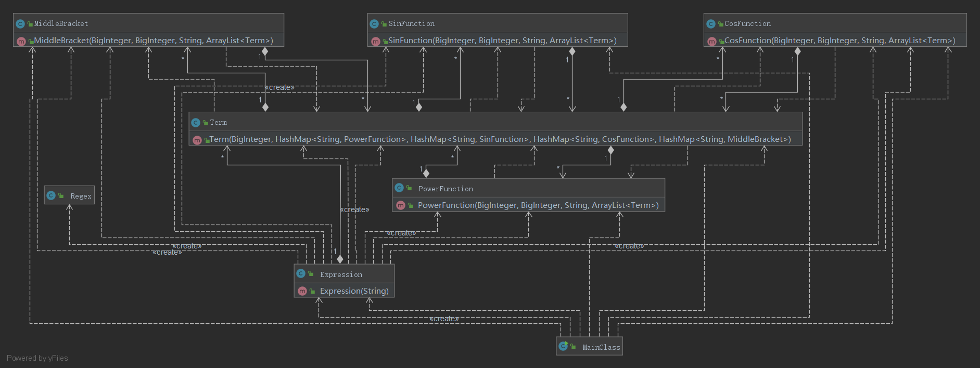The image size is (980, 368).
Task: Click the MiddleBracket class icon
Action: pyautogui.click(x=20, y=24)
